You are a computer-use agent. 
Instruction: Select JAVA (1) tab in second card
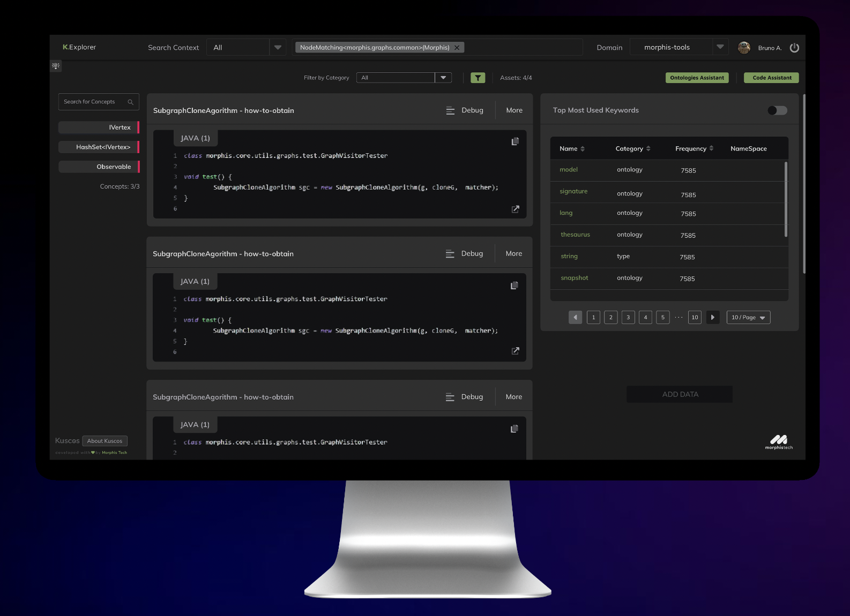tap(195, 282)
